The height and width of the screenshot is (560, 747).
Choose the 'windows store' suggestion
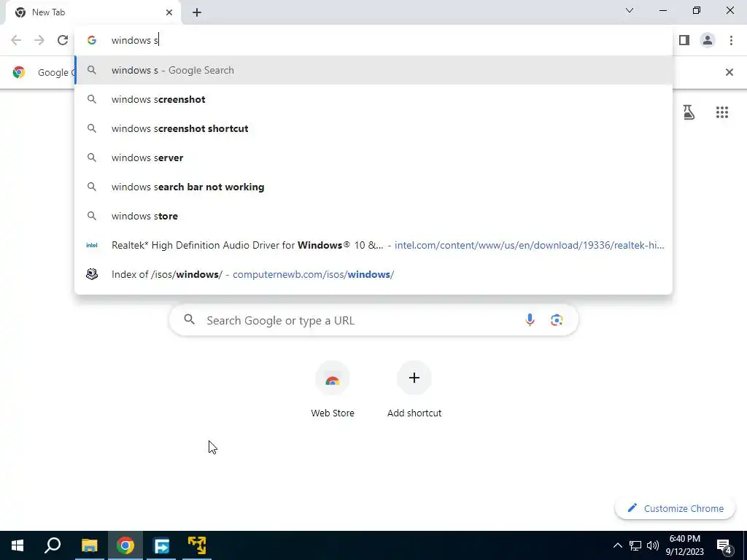(x=373, y=216)
